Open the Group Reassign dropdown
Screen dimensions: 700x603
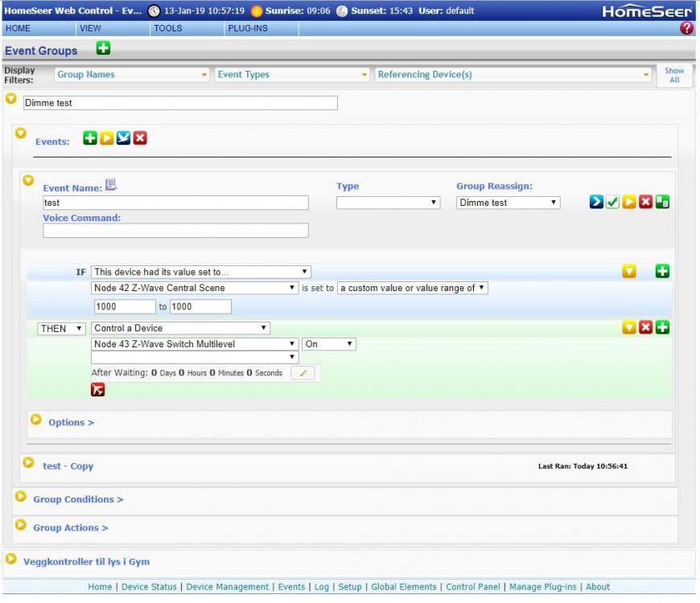coord(509,203)
